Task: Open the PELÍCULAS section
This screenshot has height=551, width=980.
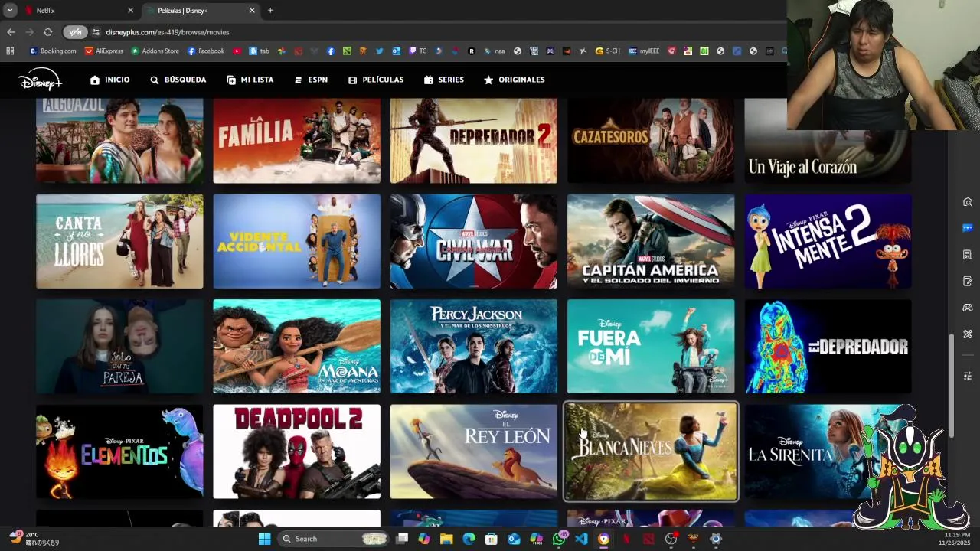Action: 375,80
